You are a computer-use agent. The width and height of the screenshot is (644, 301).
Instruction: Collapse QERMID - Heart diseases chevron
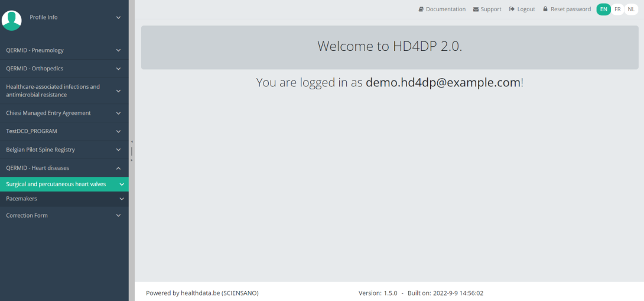(118, 168)
